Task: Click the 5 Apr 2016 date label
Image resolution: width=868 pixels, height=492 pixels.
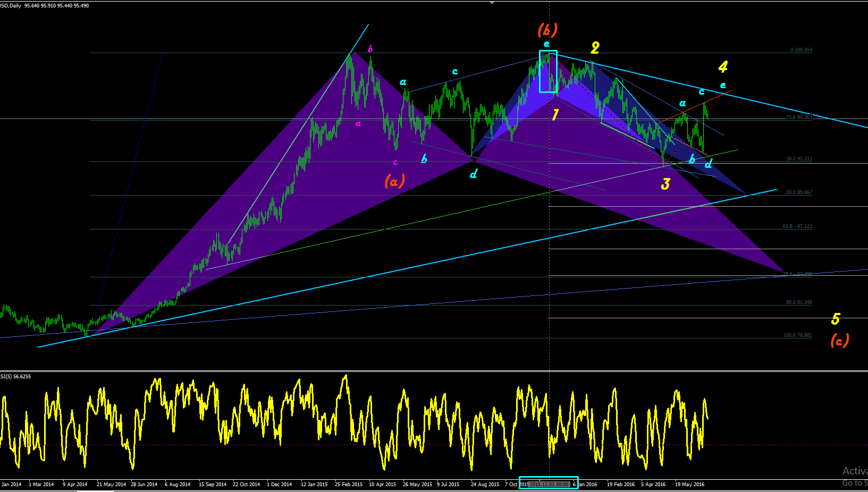Action: click(653, 484)
